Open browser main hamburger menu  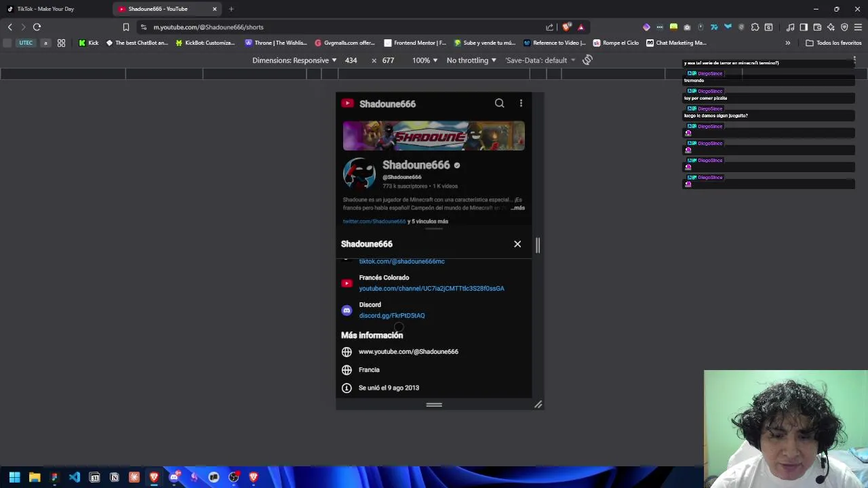pyautogui.click(x=858, y=27)
